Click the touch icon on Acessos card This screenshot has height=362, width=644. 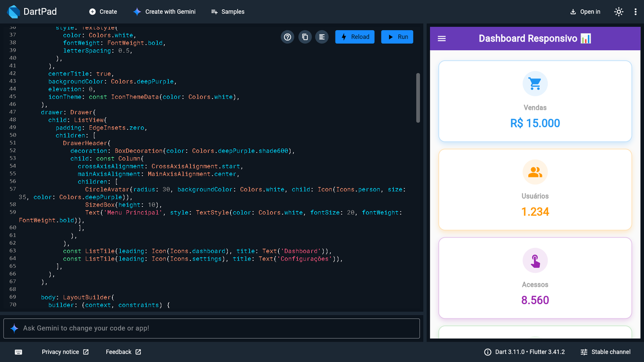coord(535,260)
